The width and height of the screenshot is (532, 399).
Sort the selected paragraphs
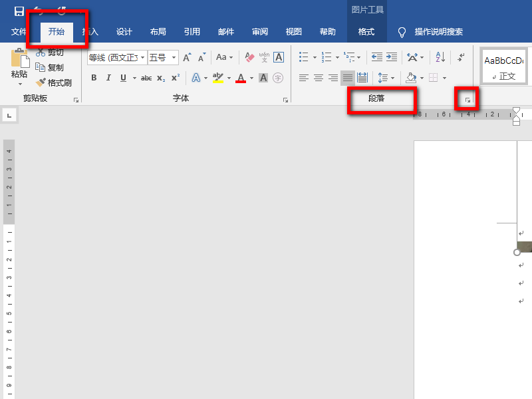point(440,57)
